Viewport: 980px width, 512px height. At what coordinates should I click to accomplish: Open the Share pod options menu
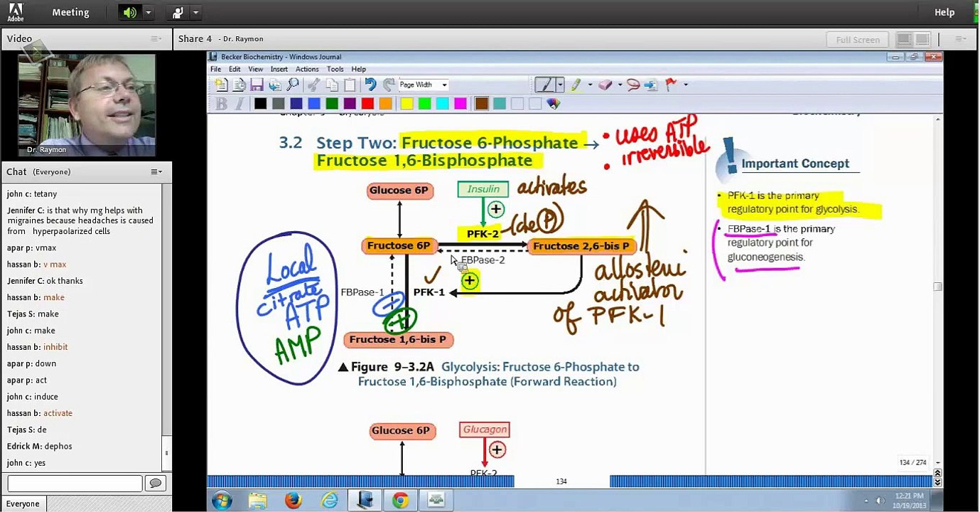pyautogui.click(x=960, y=39)
